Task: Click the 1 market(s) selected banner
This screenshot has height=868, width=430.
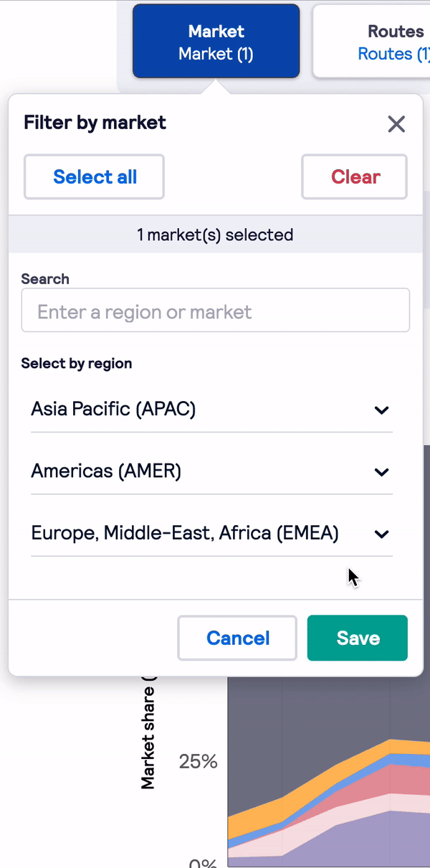Action: pyautogui.click(x=215, y=235)
